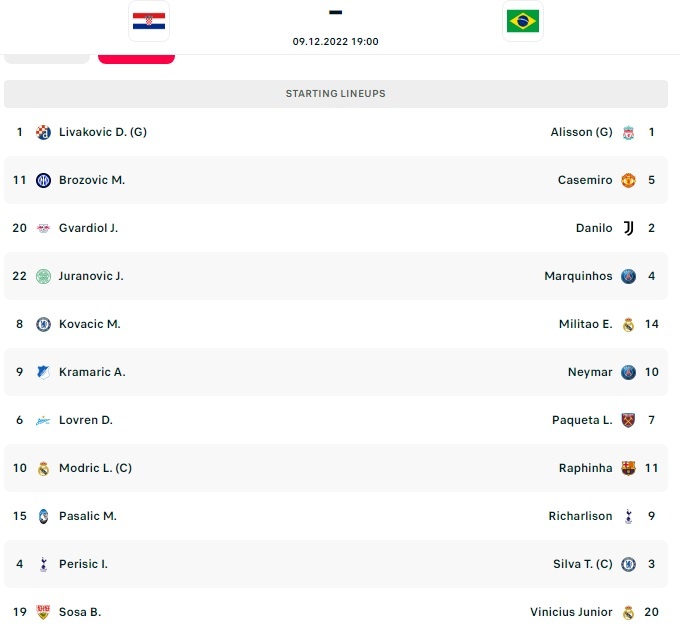
Task: Open player Gvardiol J.
Action: (x=88, y=228)
